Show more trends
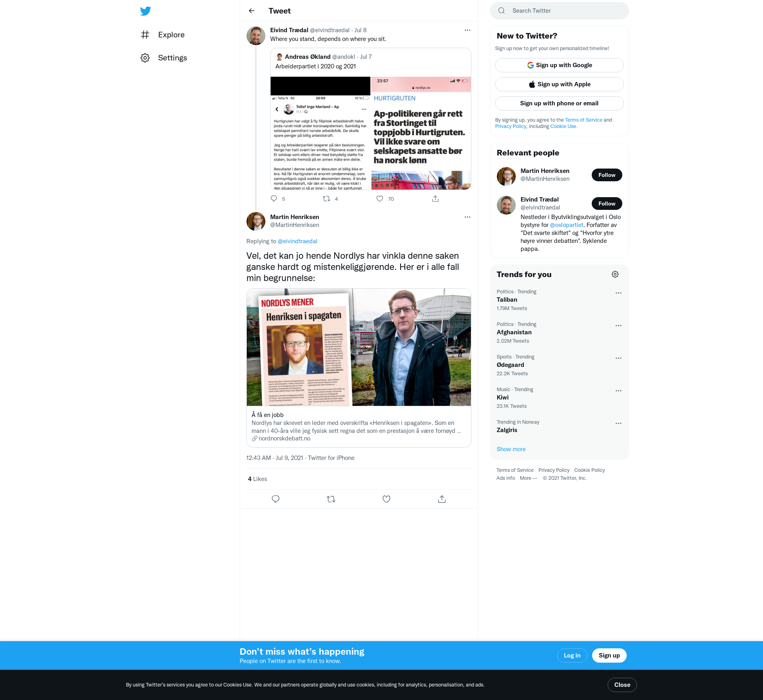The width and height of the screenshot is (763, 700). coord(511,449)
